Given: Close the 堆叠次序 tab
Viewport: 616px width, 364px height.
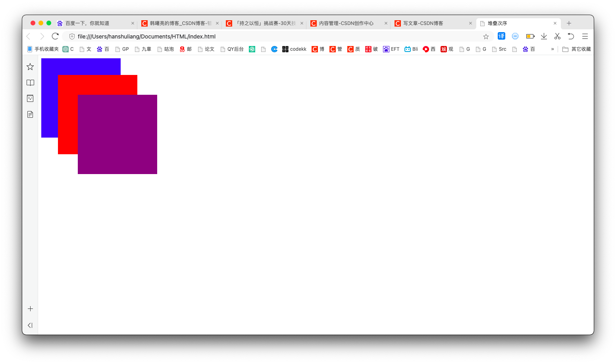Looking at the screenshot, I should (x=555, y=23).
